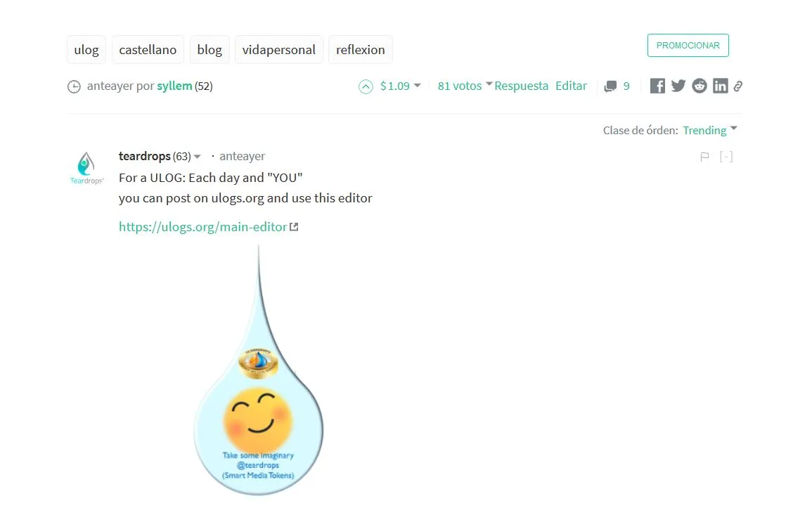
Task: Click the PROMOCIONAR button
Action: (x=688, y=46)
